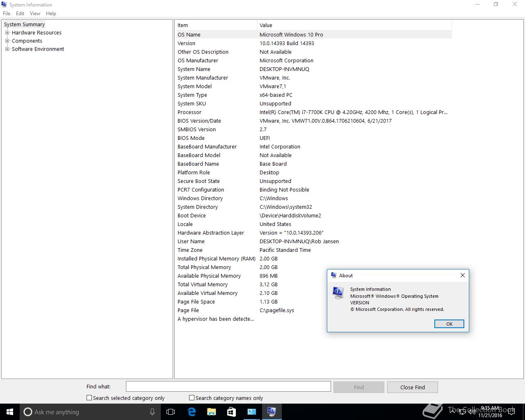Open the Help menu
Viewport: 525px width, 420px height.
pos(51,13)
